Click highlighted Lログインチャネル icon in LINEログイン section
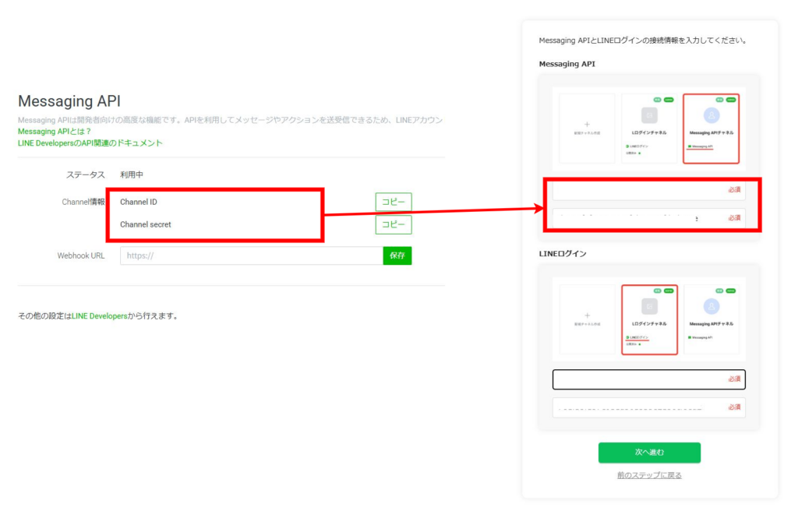The image size is (798, 532). [x=649, y=306]
